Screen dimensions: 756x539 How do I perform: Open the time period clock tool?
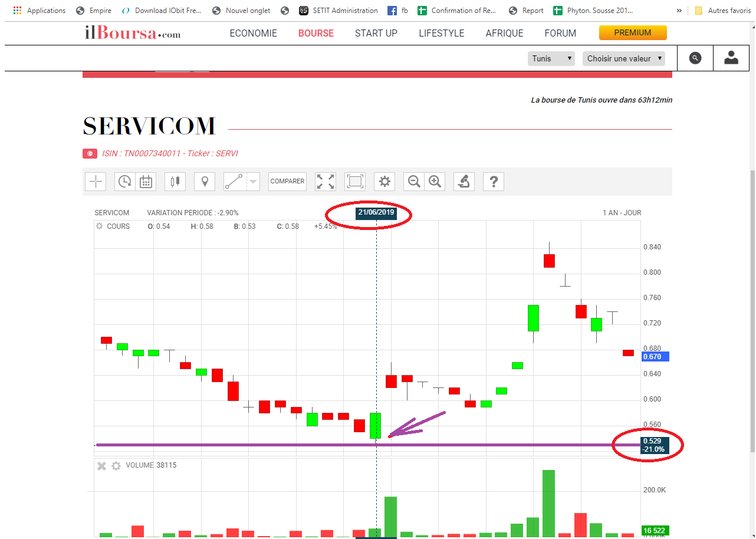[x=125, y=182]
